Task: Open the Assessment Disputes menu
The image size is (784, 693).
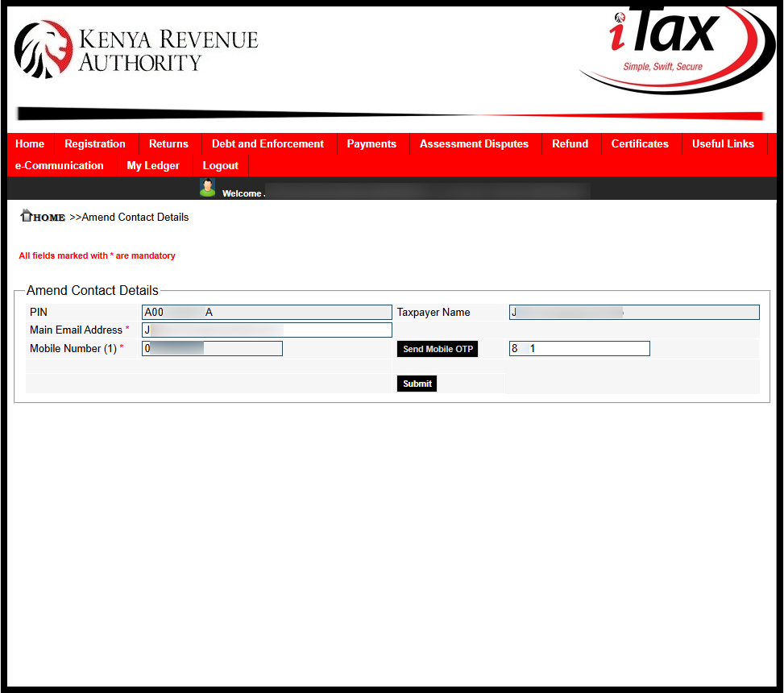Action: click(x=473, y=143)
